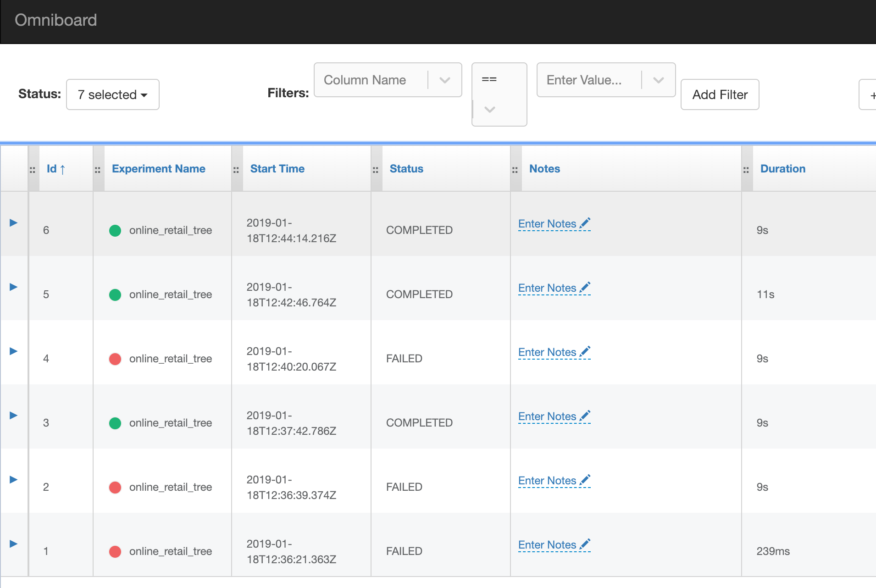Viewport: 876px width, 588px height.
Task: Open the Column Name filter dropdown
Action: pyautogui.click(x=388, y=80)
